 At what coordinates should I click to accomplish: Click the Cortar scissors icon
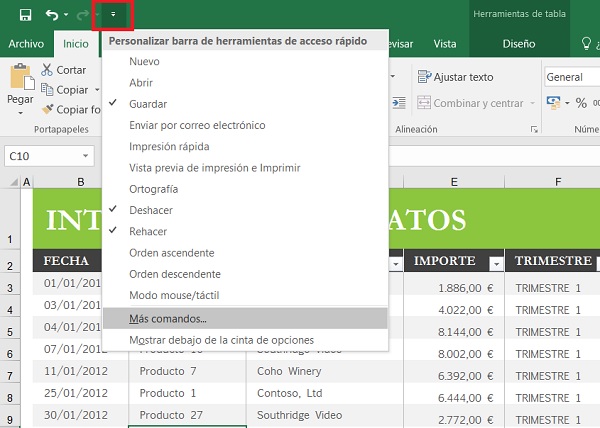pyautogui.click(x=47, y=70)
